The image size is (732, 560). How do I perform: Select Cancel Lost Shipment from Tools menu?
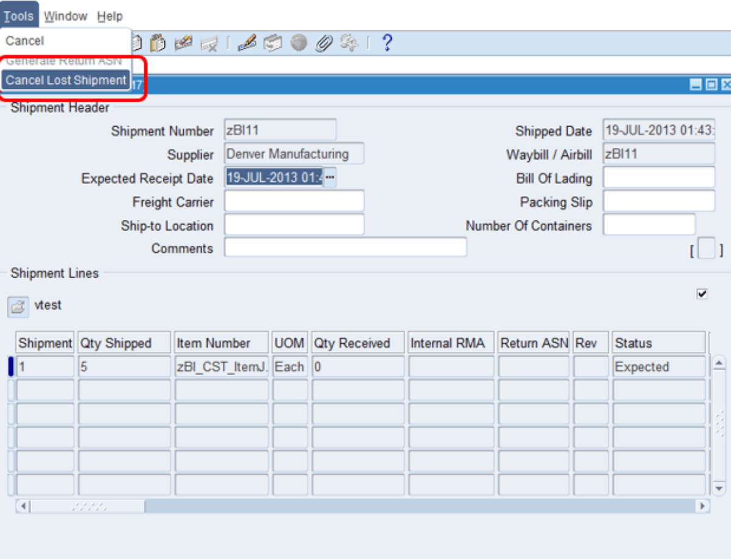coord(65,80)
